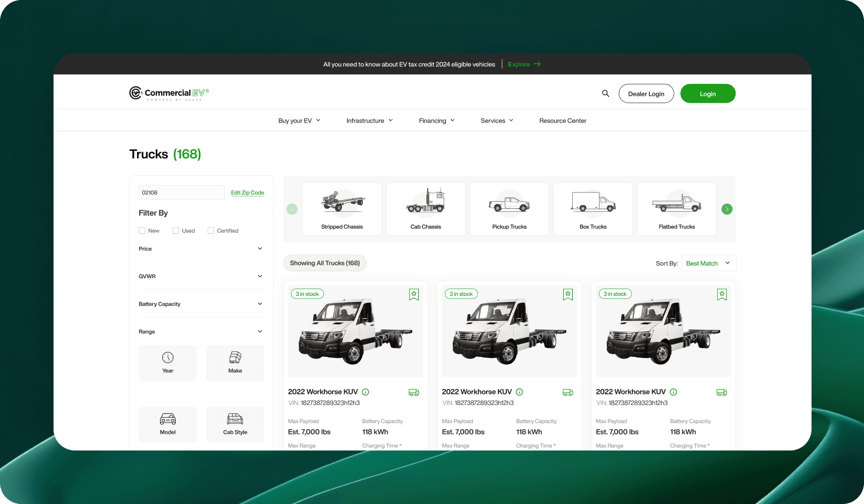Viewport: 864px width, 504px height.
Task: Click the first listing's Est. 7,000 lbs value
Action: click(309, 432)
